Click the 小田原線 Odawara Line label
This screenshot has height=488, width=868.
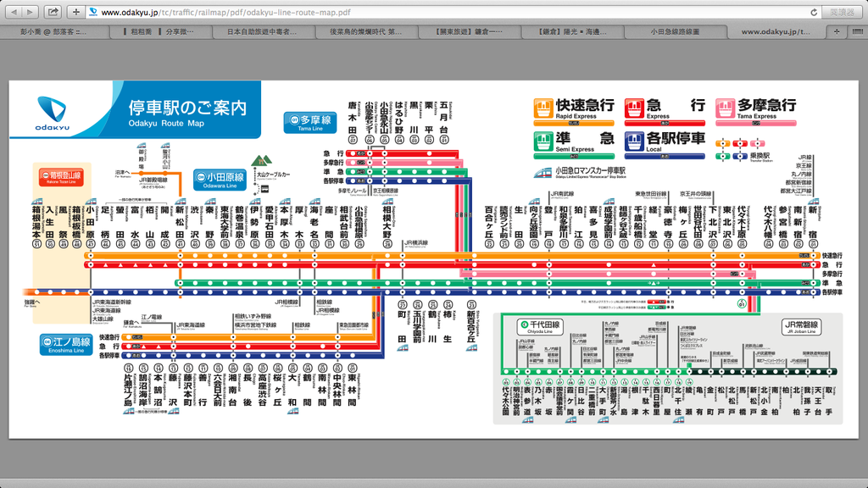220,180
